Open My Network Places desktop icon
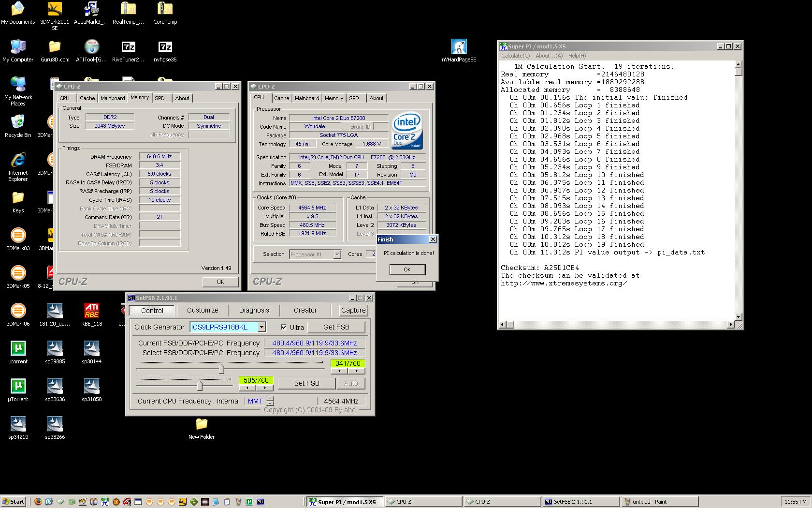 [x=18, y=91]
